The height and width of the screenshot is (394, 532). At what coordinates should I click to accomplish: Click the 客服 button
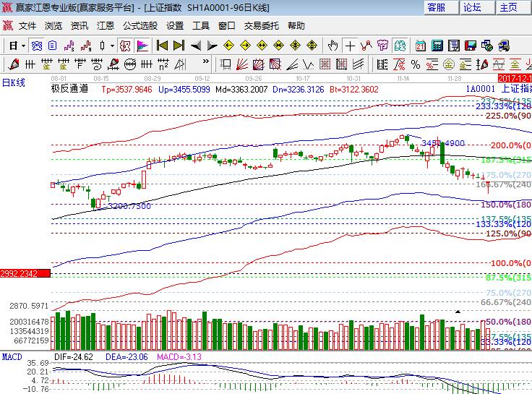click(x=442, y=7)
